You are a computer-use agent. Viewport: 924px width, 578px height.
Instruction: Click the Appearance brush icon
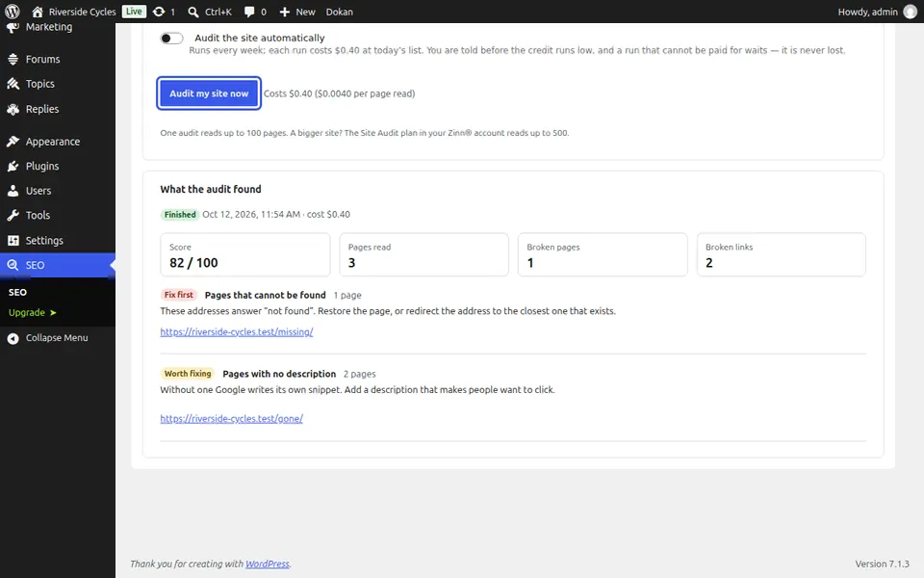(13, 142)
